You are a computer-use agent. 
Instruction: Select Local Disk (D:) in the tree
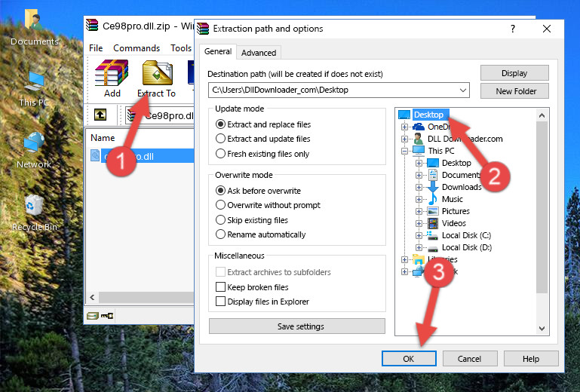tap(467, 247)
